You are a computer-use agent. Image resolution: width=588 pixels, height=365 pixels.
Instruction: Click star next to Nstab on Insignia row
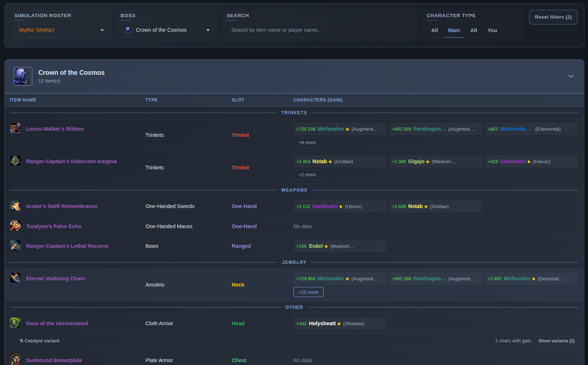click(330, 162)
